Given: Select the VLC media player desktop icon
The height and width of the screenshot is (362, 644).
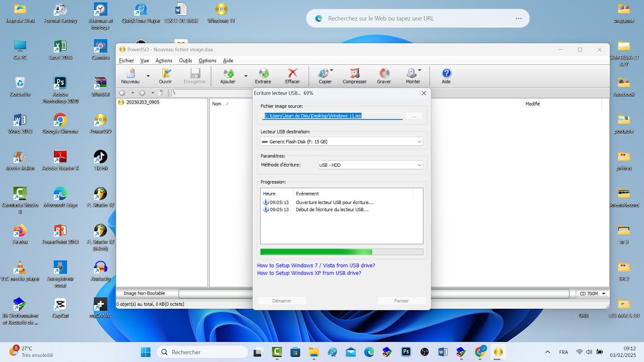Looking at the screenshot, I should point(20,271).
